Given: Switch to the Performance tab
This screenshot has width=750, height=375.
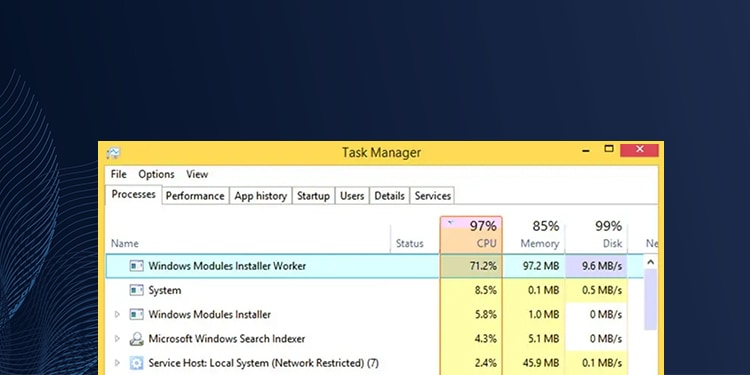Looking at the screenshot, I should (x=195, y=196).
